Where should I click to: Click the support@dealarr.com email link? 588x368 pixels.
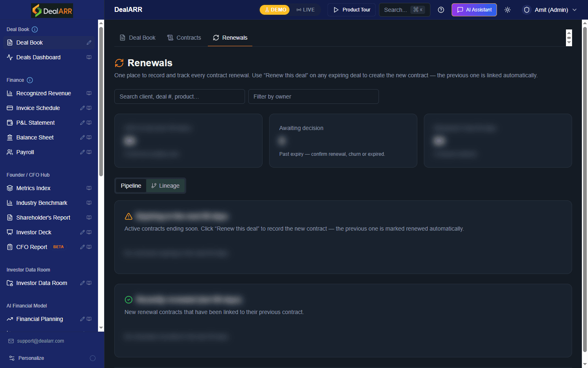[40, 341]
